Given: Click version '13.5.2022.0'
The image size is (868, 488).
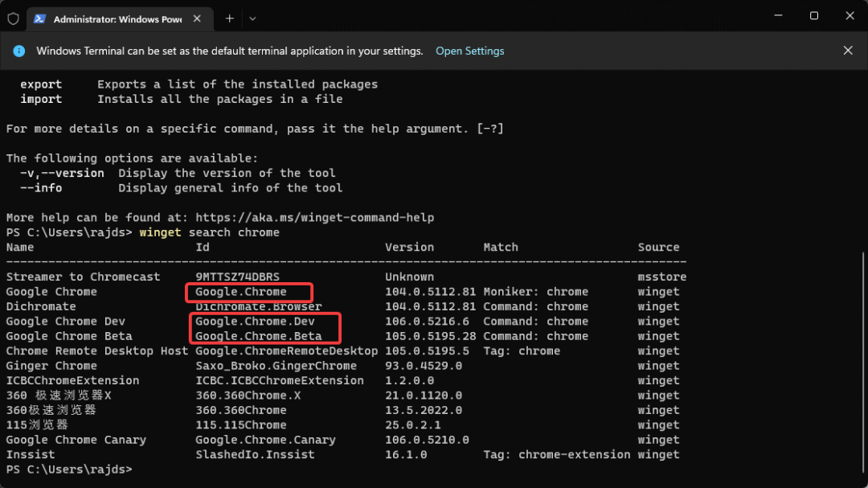Looking at the screenshot, I should (424, 411).
